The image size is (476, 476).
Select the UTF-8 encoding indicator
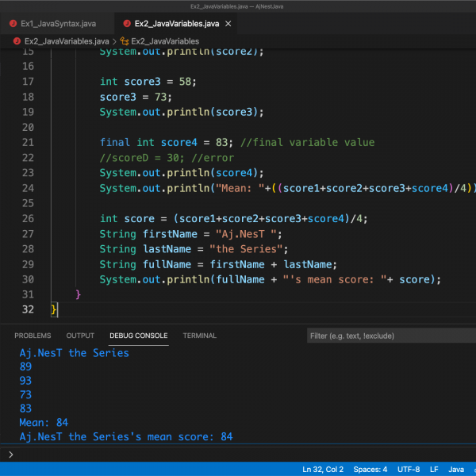coord(409,470)
